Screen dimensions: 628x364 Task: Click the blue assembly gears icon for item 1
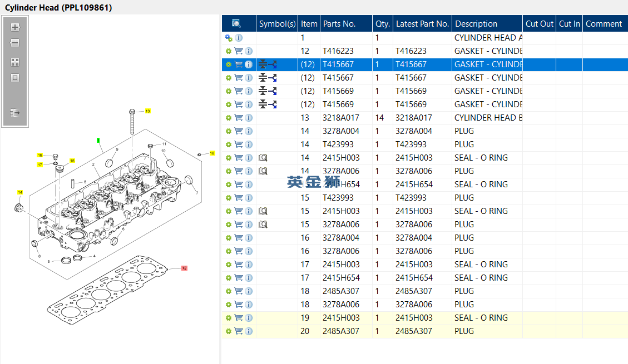[x=229, y=38]
